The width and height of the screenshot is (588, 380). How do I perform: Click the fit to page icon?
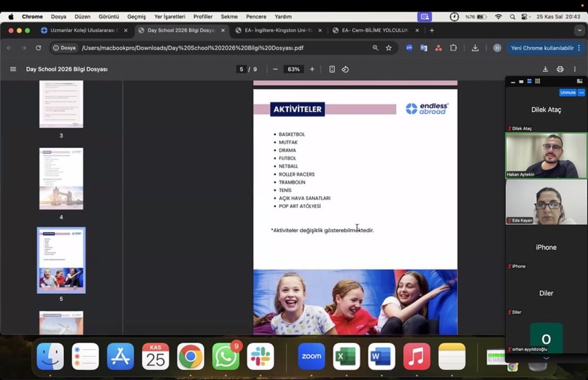332,69
